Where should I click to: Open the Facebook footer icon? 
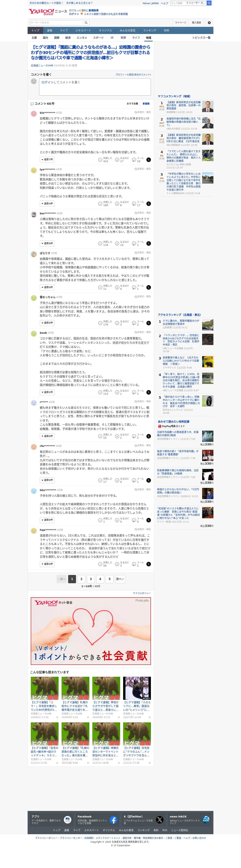114,820
